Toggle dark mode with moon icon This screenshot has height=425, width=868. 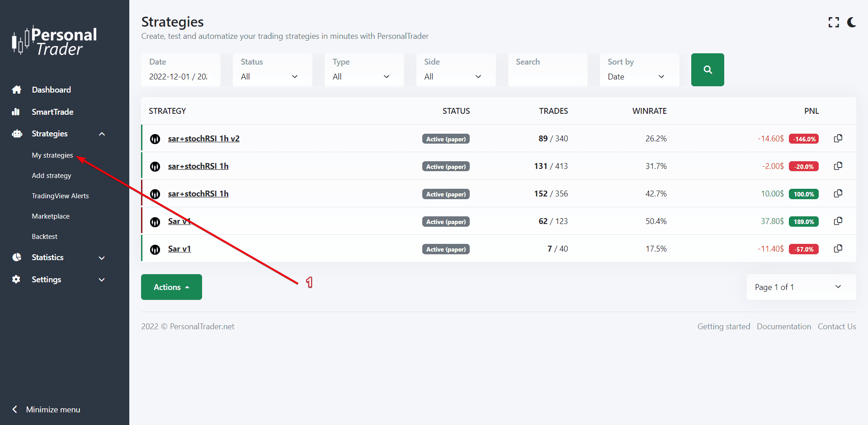[x=851, y=22]
